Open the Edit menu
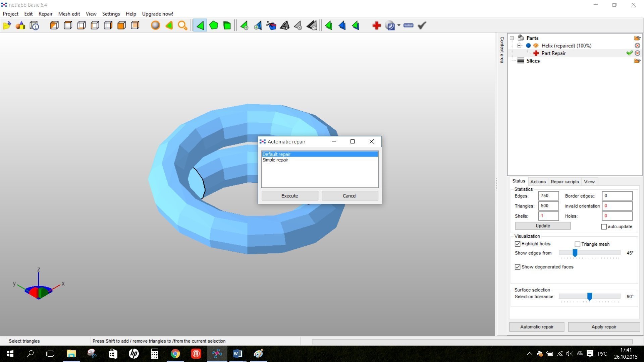Image resolution: width=644 pixels, height=362 pixels. 29,14
